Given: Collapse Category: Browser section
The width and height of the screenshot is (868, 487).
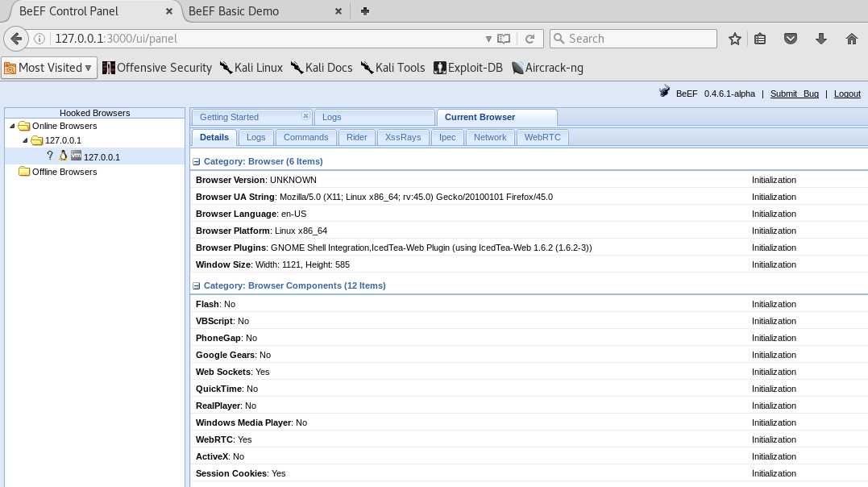Looking at the screenshot, I should [196, 162].
